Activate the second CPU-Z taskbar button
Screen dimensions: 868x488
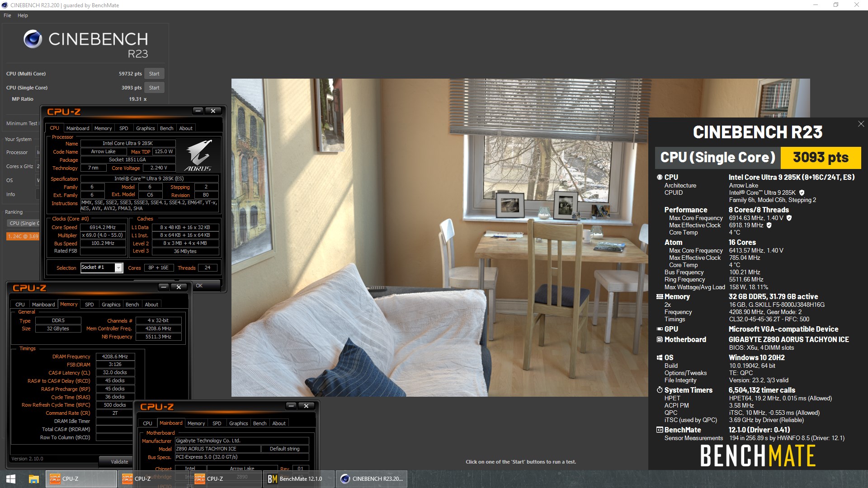coord(154,479)
